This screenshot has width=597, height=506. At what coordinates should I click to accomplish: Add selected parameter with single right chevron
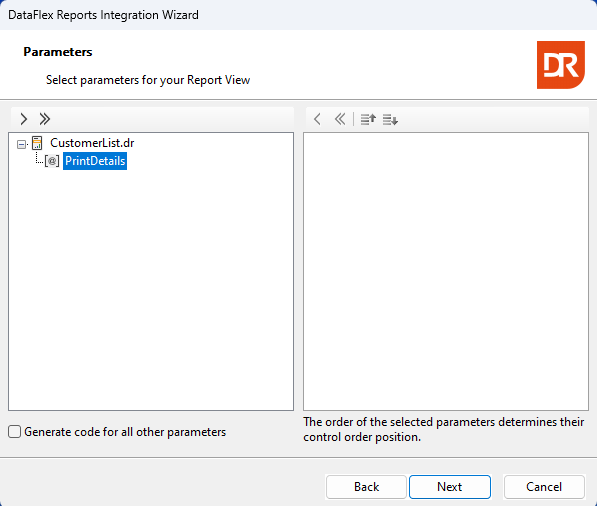[x=24, y=119]
